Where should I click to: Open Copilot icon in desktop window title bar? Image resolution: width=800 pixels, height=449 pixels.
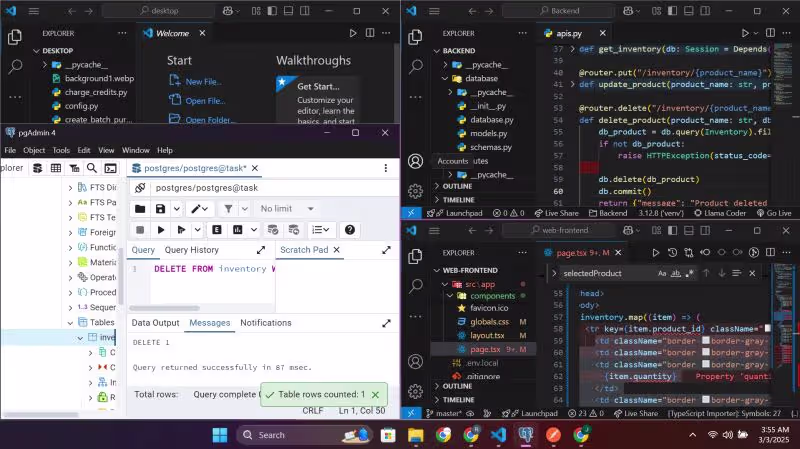pos(228,11)
